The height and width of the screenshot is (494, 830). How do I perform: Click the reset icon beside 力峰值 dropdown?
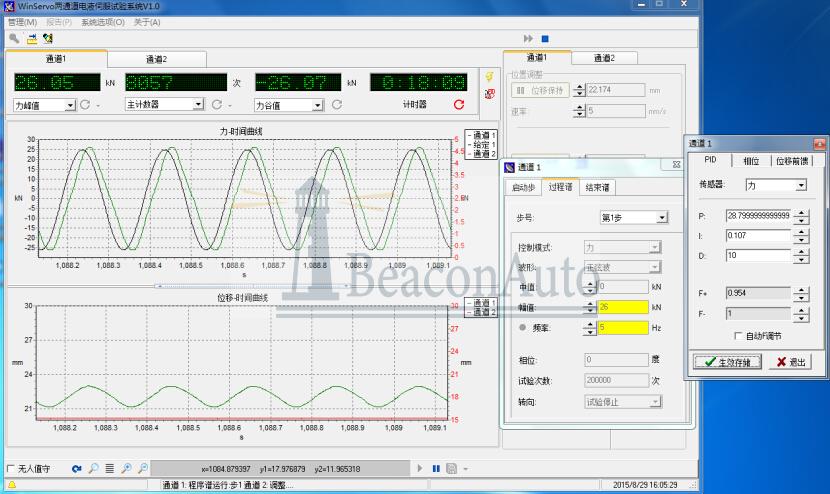pos(85,104)
